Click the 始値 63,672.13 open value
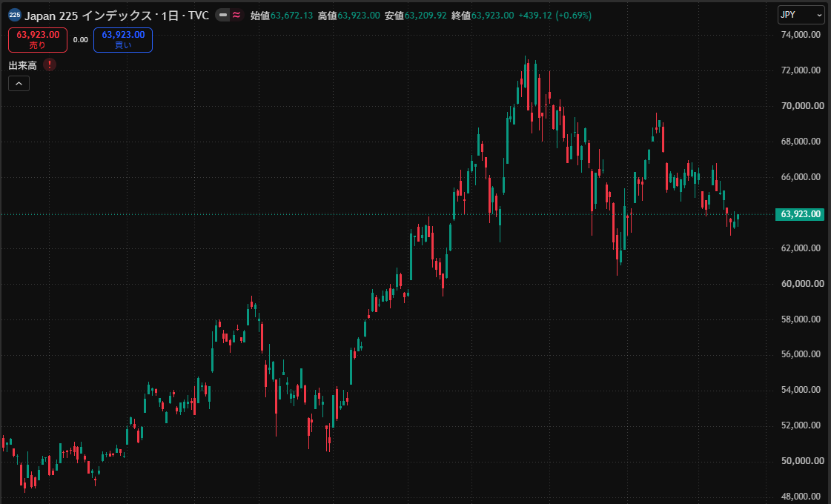This screenshot has width=831, height=504. tap(282, 16)
